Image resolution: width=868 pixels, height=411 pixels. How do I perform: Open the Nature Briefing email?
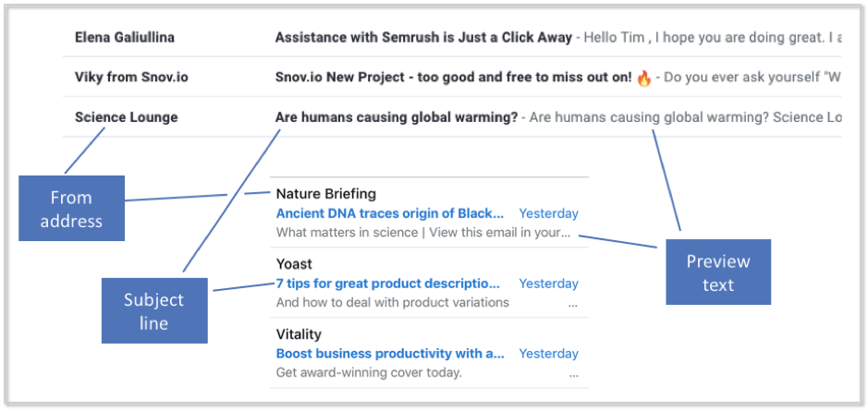click(429, 212)
